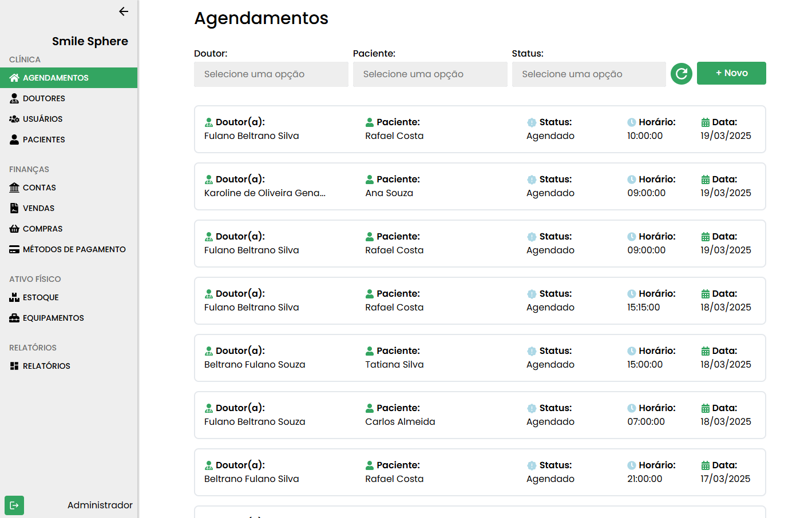Select Métodos de Pagamento menu item
The width and height of the screenshot is (812, 518).
74,249
